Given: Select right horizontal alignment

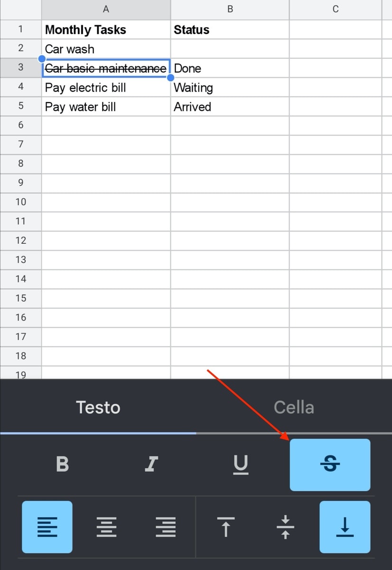Looking at the screenshot, I should pos(166,527).
